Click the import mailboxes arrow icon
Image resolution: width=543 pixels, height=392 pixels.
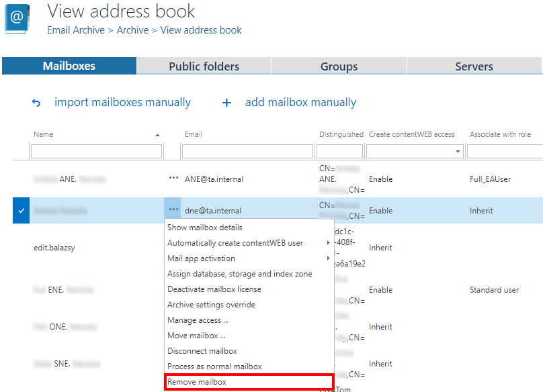click(36, 103)
